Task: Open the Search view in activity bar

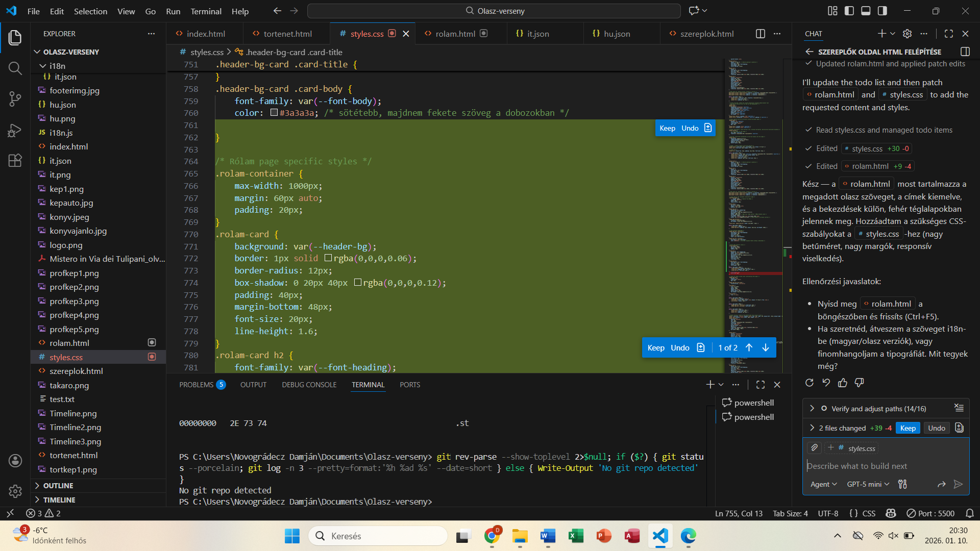Action: 15,68
